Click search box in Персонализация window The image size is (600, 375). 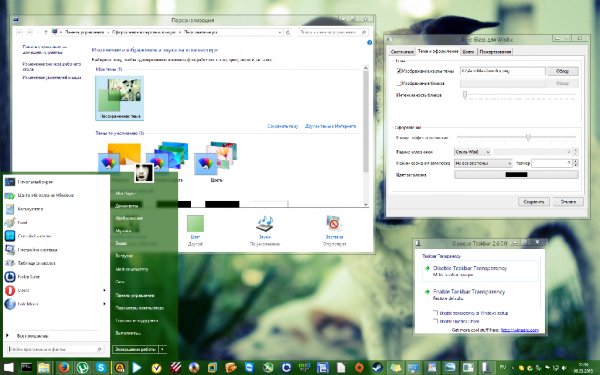(333, 33)
